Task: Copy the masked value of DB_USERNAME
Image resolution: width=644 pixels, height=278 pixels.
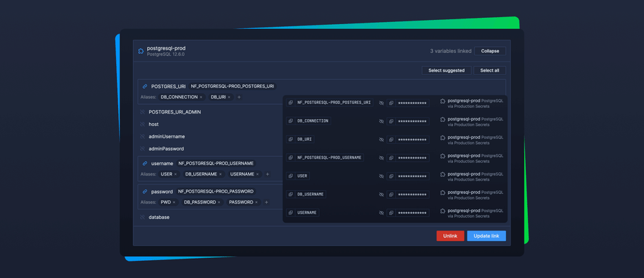Action: tap(391, 195)
